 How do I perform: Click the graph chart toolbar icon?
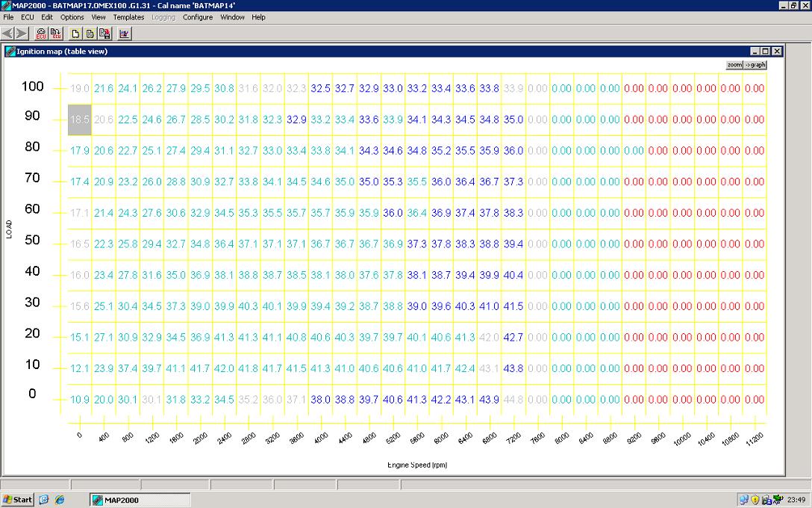(125, 34)
